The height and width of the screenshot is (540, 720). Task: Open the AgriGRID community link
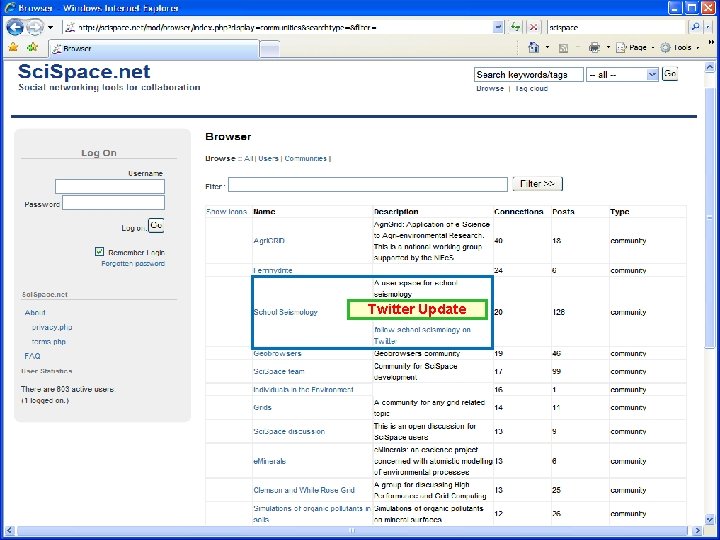[269, 241]
